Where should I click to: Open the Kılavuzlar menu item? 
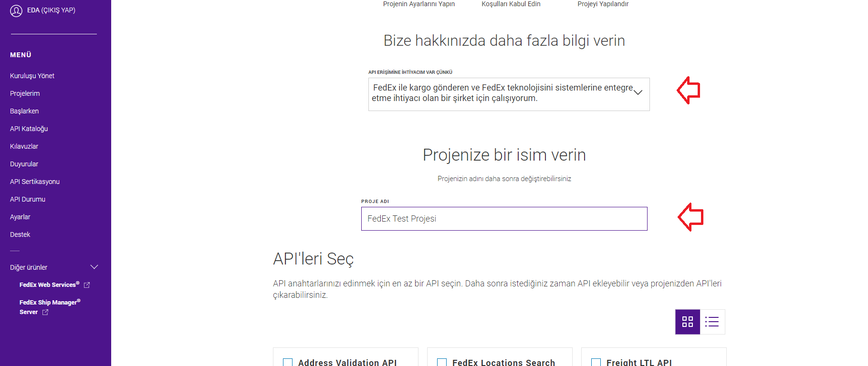click(24, 146)
